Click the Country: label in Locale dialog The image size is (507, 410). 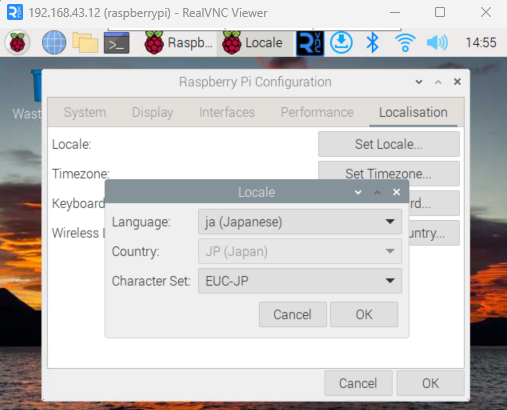click(x=135, y=252)
